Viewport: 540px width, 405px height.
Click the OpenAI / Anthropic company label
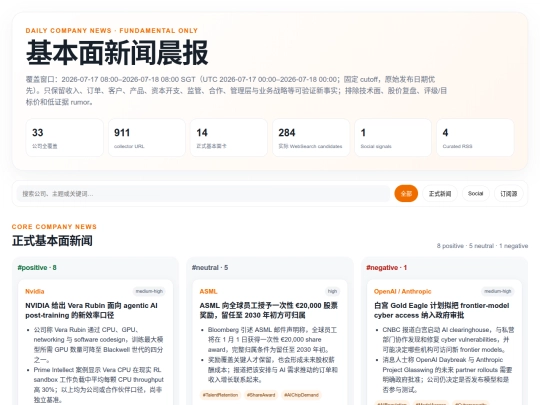403,291
